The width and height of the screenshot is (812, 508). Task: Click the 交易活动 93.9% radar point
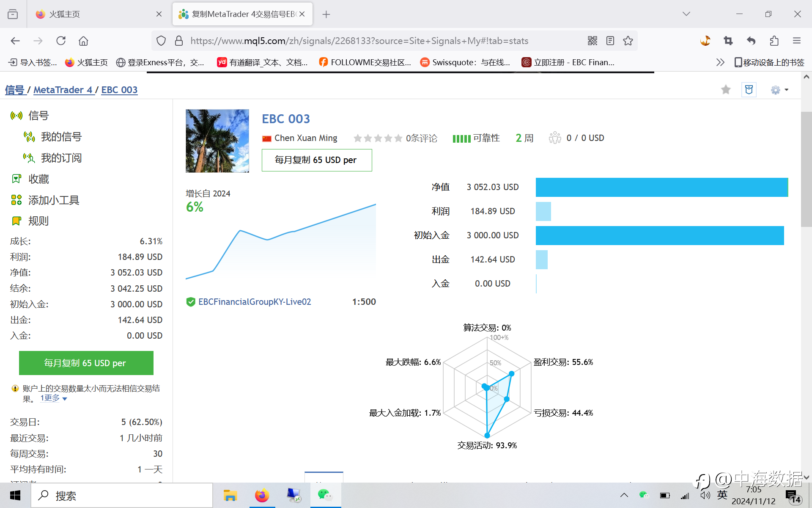coord(487,435)
